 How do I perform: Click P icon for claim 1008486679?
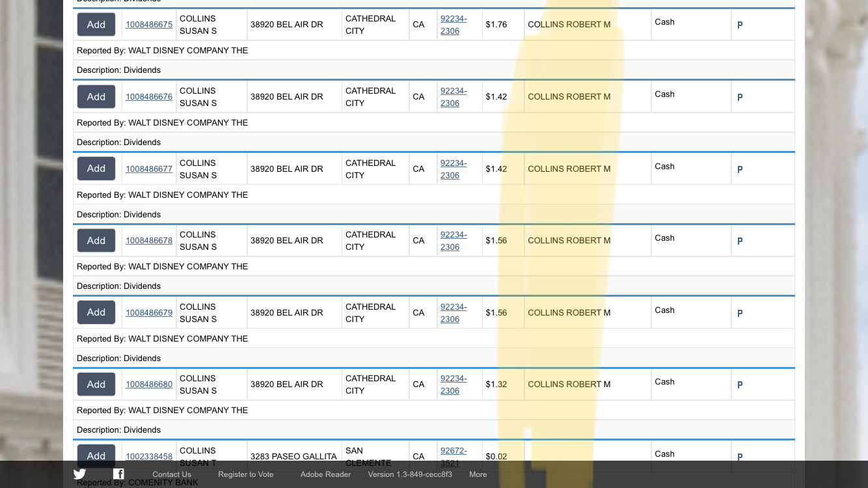point(740,314)
